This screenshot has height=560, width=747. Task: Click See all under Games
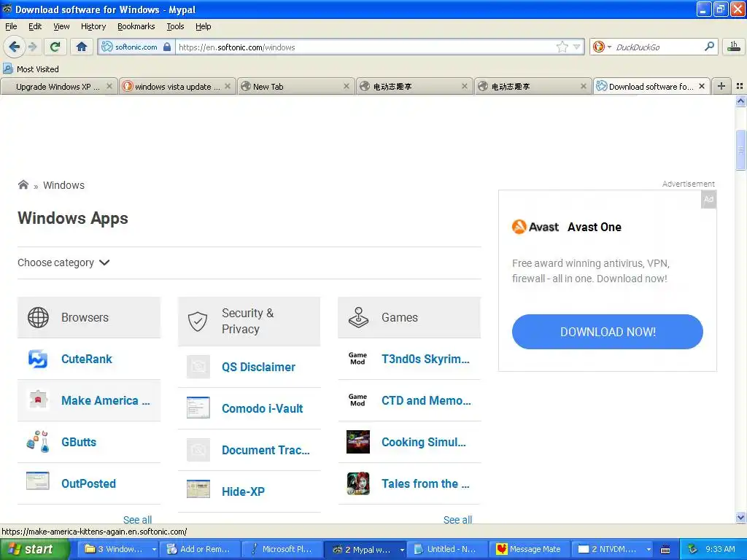457,519
